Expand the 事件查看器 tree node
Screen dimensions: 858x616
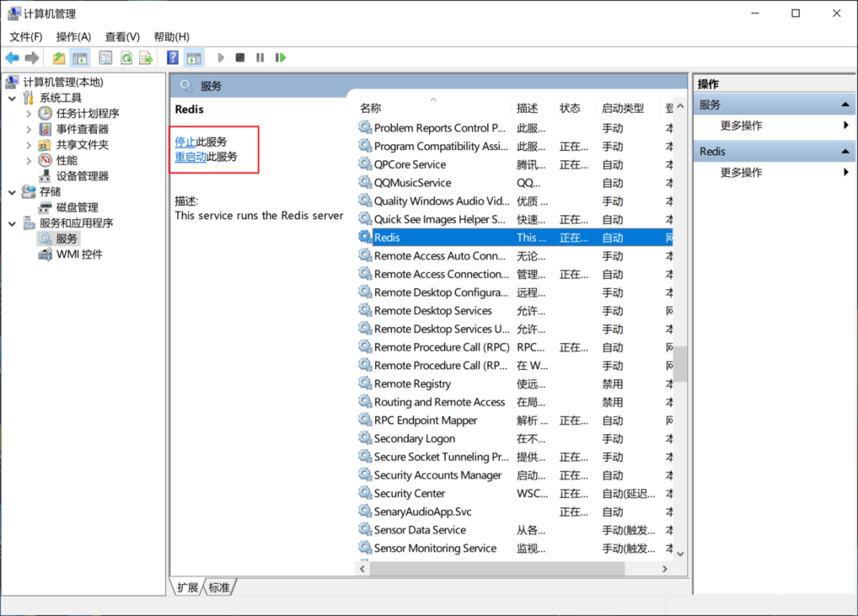click(x=29, y=129)
